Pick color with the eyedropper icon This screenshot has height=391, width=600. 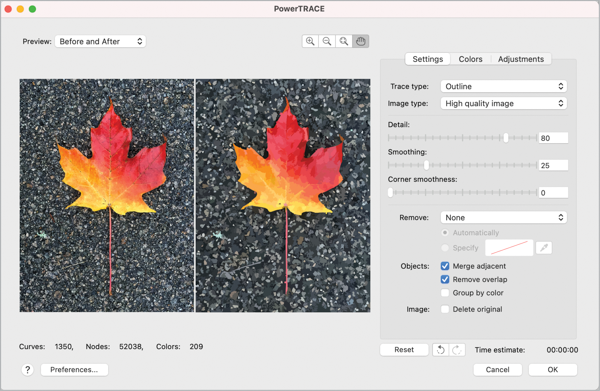point(544,248)
